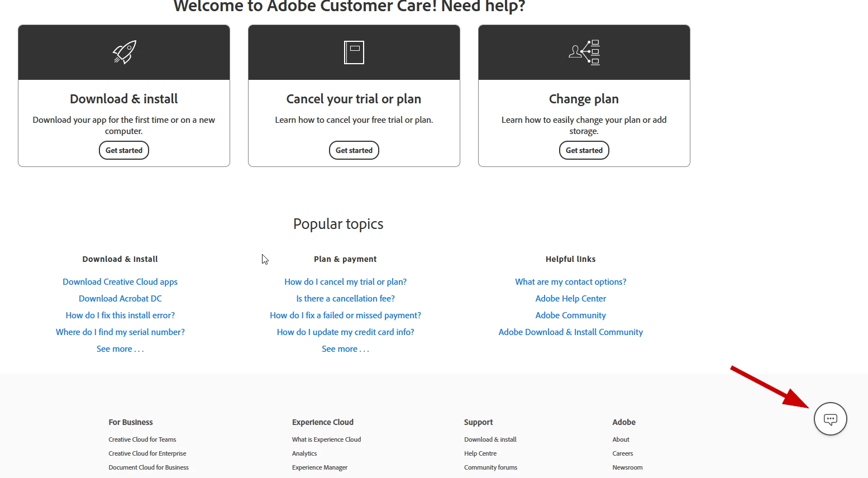Image resolution: width=868 pixels, height=478 pixels.
Task: Click Get started under Cancel your trial or plan
Action: coord(354,150)
